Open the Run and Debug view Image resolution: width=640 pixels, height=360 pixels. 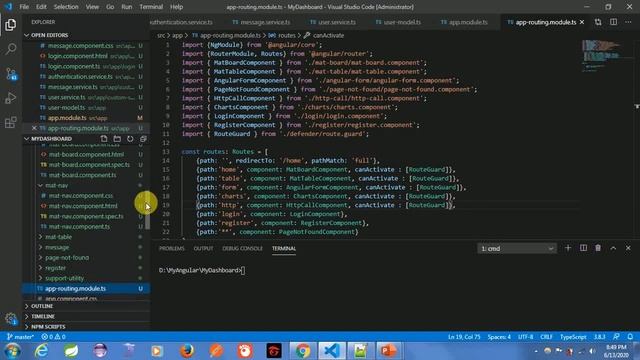tap(11, 98)
